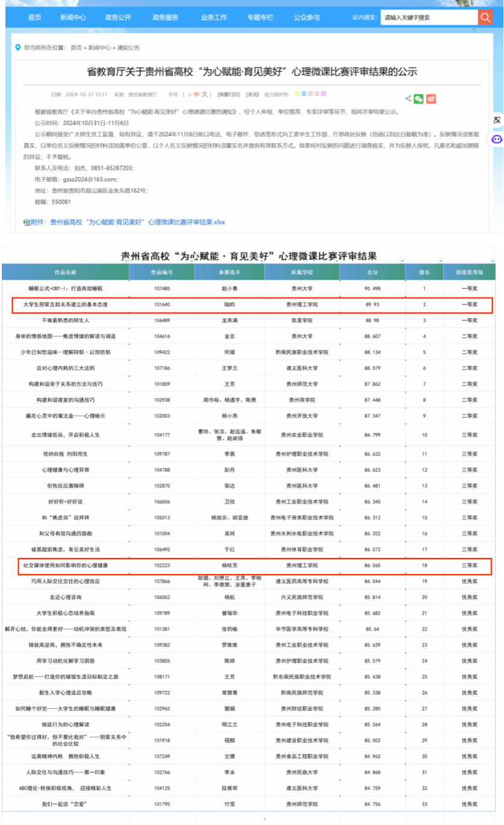Open the translate tool on the right edge
504x825 pixels.
point(497,120)
